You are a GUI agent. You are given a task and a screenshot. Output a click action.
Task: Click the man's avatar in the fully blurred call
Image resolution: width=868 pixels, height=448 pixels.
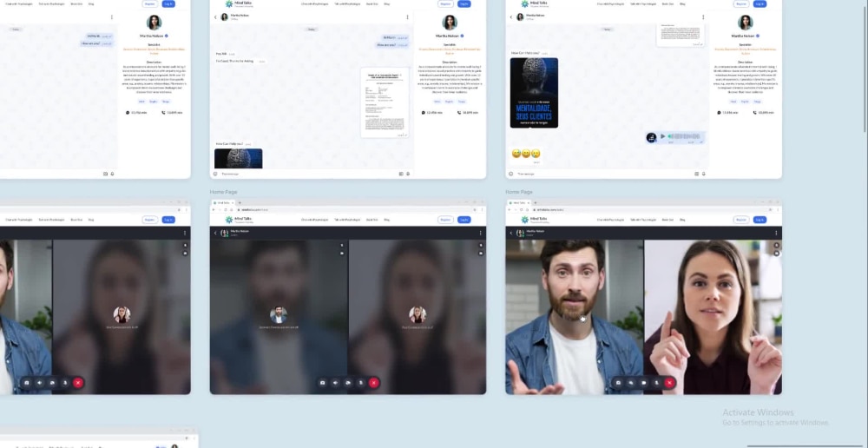point(279,314)
